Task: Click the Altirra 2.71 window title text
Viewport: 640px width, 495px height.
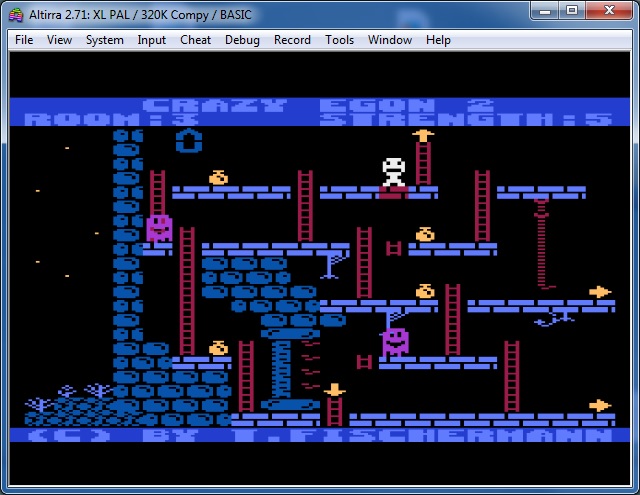Action: [x=140, y=15]
